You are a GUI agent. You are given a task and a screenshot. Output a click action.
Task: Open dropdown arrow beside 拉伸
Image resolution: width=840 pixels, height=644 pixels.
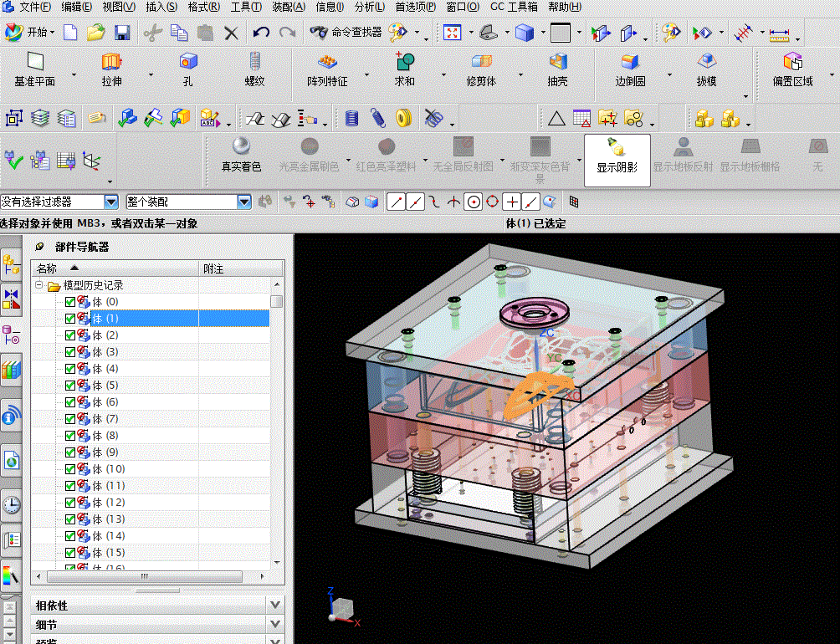(x=151, y=74)
